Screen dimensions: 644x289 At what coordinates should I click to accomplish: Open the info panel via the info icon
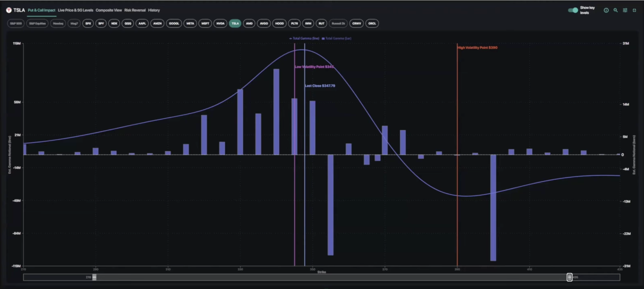point(606,10)
